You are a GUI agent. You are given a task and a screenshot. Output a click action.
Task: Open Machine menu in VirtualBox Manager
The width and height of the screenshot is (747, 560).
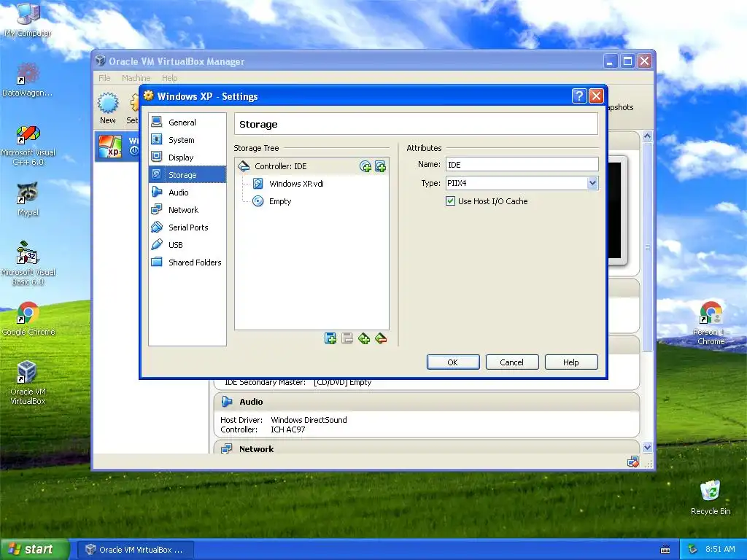pos(136,78)
